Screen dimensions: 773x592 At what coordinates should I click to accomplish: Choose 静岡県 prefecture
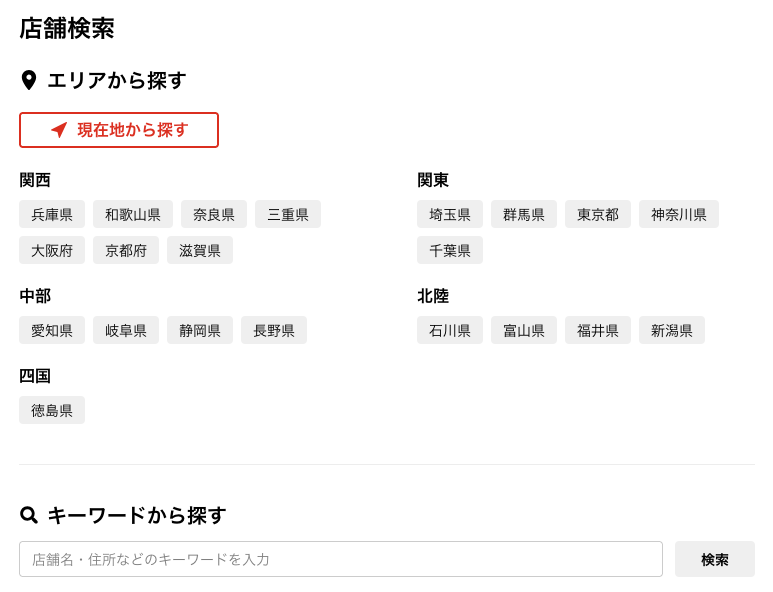pos(200,330)
